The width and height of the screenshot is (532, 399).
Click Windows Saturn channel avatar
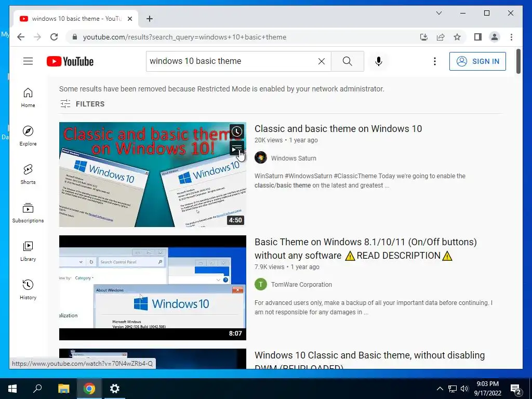261,158
